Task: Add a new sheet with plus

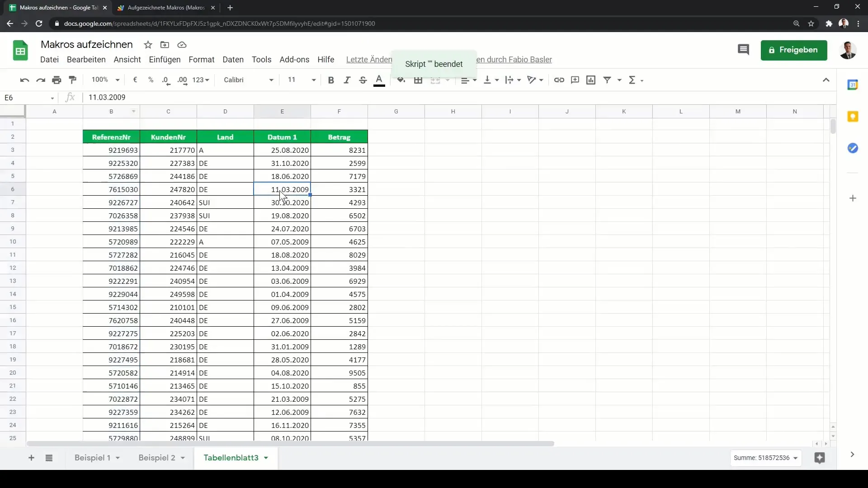Action: (31, 458)
